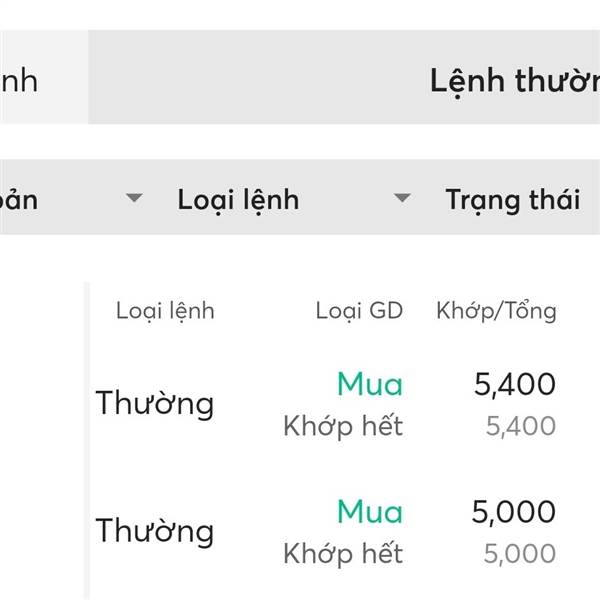
Task: Sort by the Loại GD column header
Action: [x=359, y=310]
